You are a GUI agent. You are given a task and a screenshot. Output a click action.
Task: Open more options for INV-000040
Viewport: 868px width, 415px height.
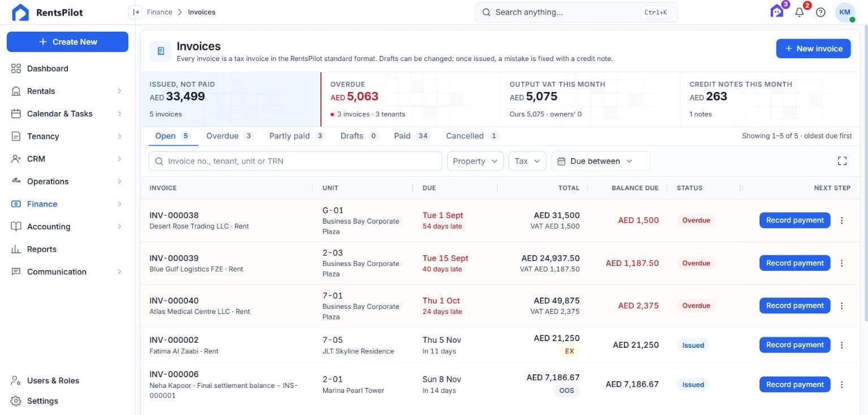(842, 305)
